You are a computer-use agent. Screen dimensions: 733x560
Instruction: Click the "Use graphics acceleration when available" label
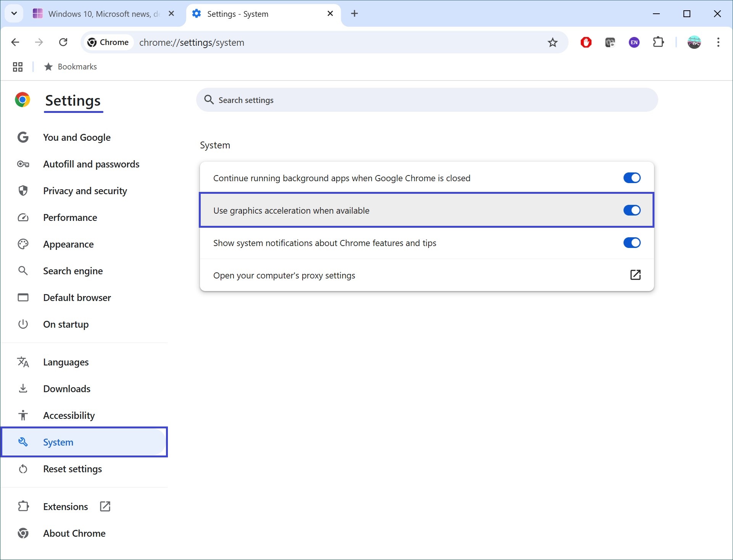click(291, 211)
